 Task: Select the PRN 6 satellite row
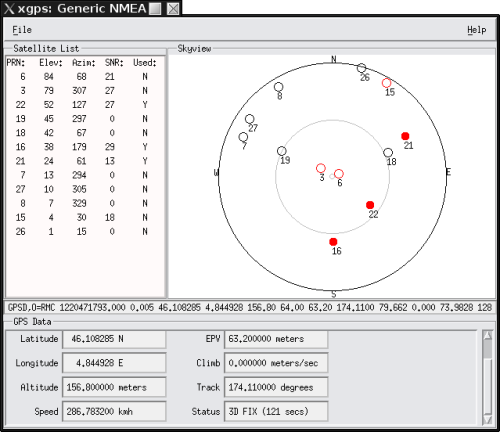pyautogui.click(x=85, y=77)
